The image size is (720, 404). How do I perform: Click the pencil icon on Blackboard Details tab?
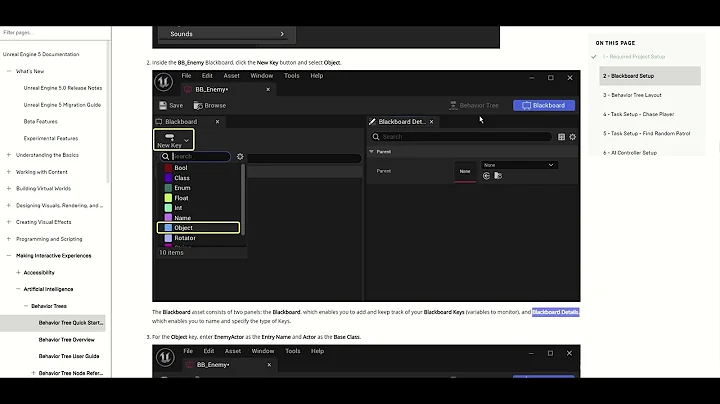(x=372, y=122)
